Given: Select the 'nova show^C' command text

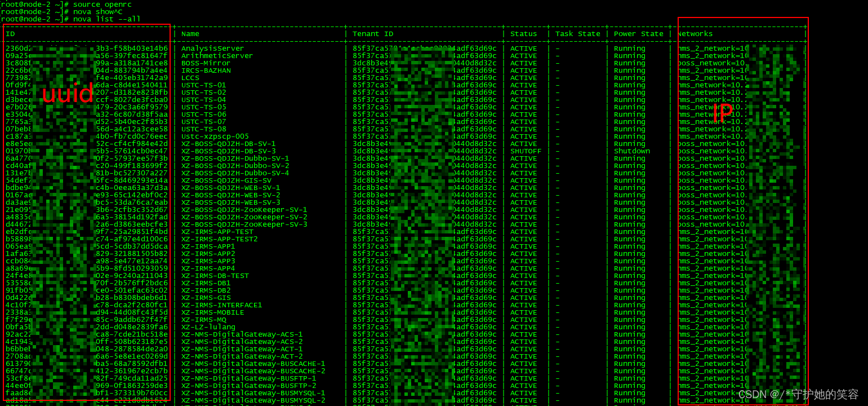Looking at the screenshot, I should click(98, 11).
